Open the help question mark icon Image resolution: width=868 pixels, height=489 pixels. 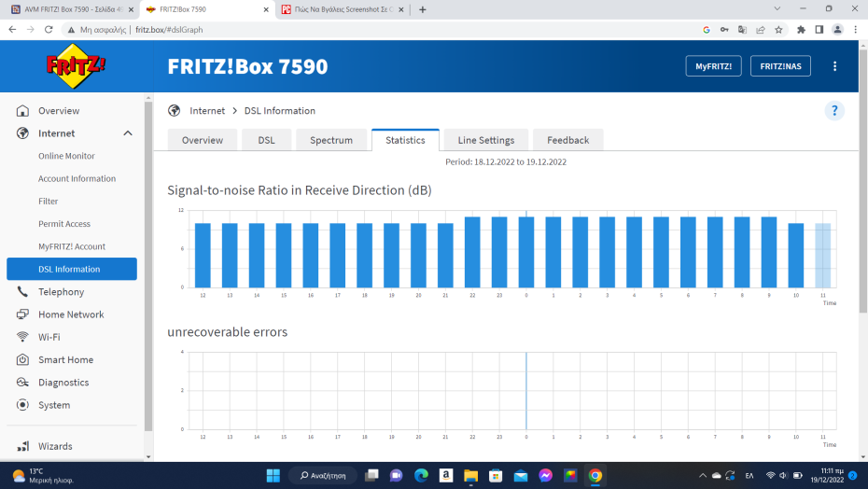[834, 111]
